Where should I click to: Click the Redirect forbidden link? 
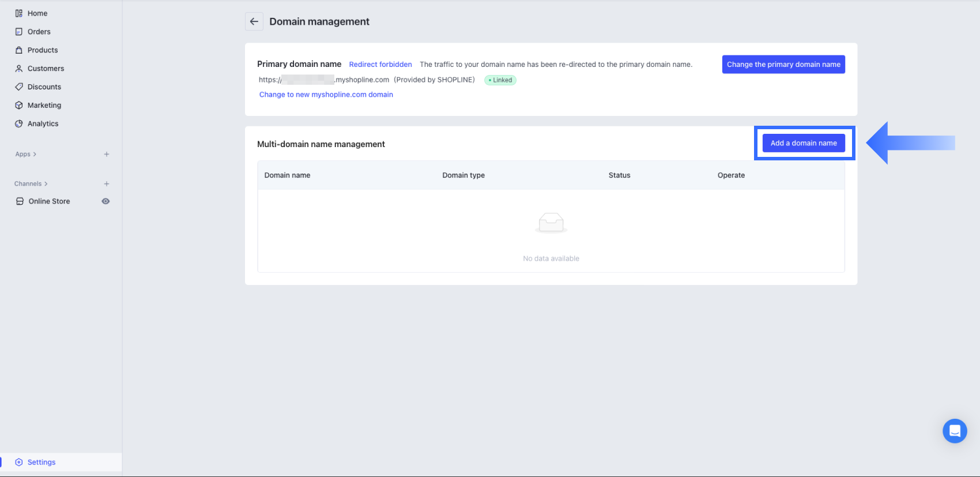click(380, 65)
